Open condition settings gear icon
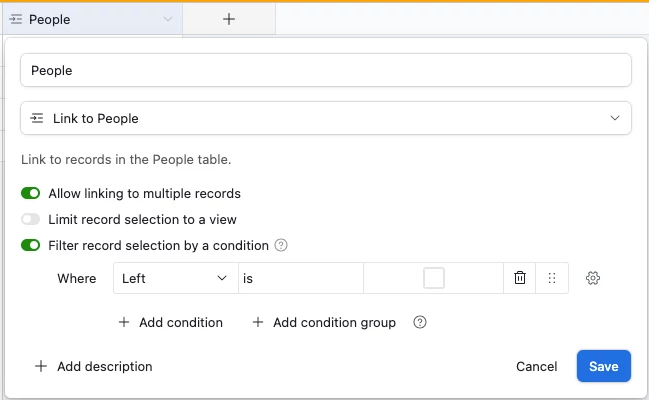Screen dimensions: 649x400 point(593,278)
